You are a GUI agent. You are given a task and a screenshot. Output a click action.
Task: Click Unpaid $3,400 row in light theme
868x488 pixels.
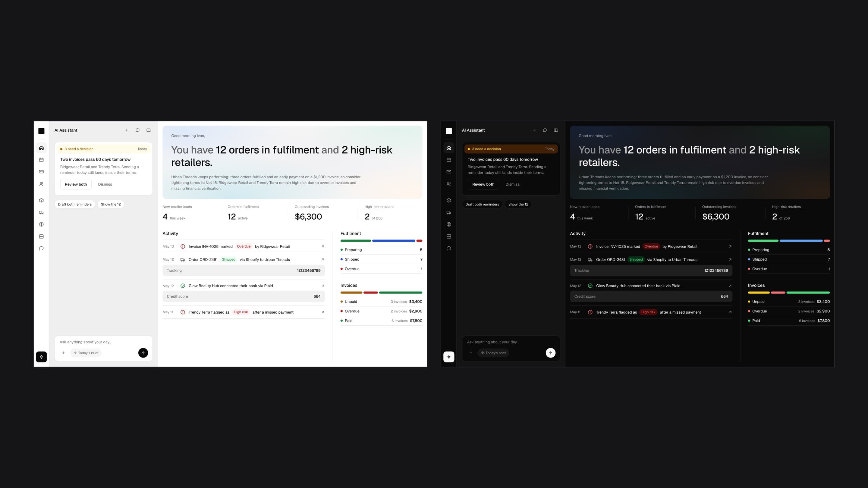click(x=381, y=302)
